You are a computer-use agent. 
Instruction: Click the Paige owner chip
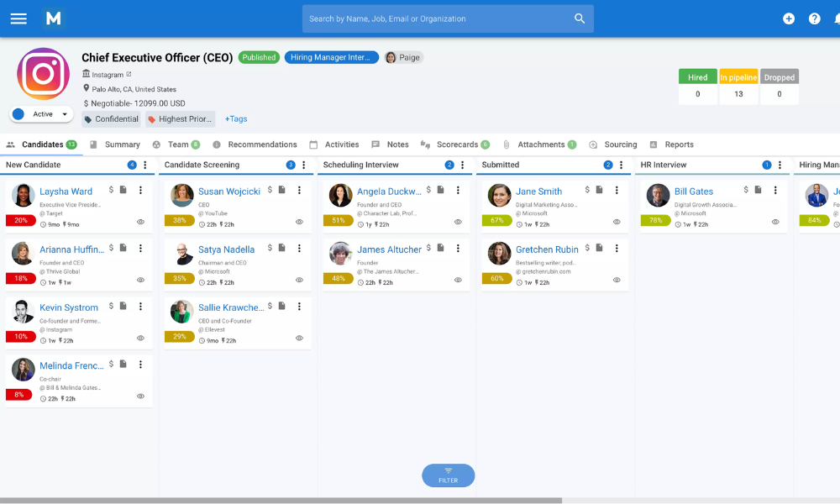pos(403,57)
